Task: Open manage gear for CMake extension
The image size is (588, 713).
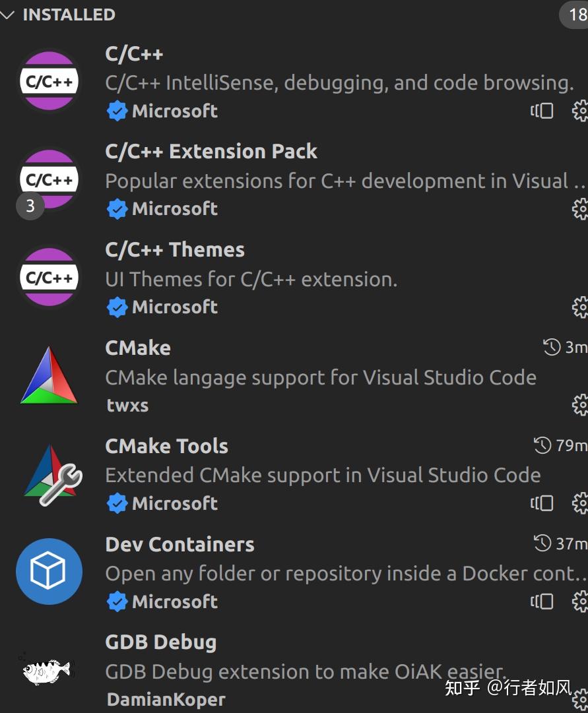Action: [x=579, y=405]
